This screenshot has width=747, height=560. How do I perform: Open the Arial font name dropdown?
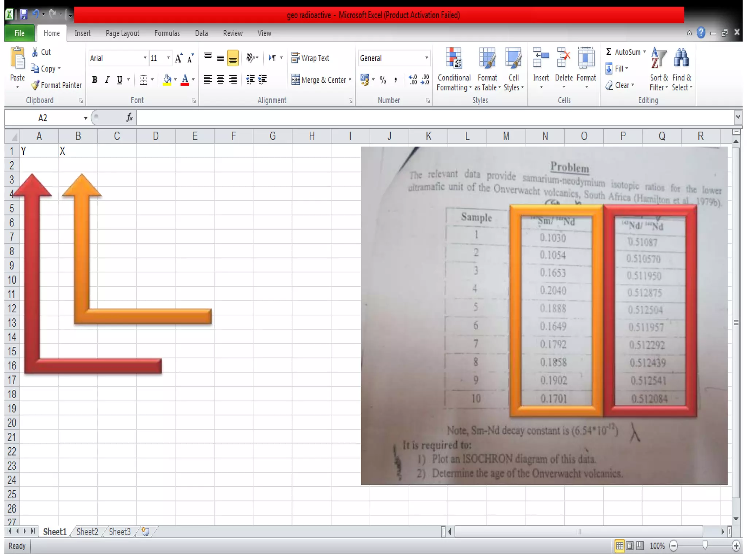point(145,58)
